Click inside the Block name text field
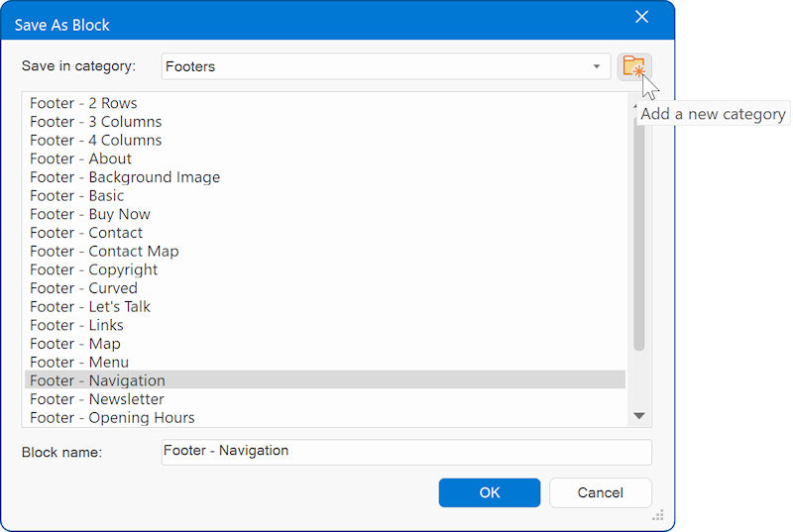The height and width of the screenshot is (532, 793). click(406, 452)
